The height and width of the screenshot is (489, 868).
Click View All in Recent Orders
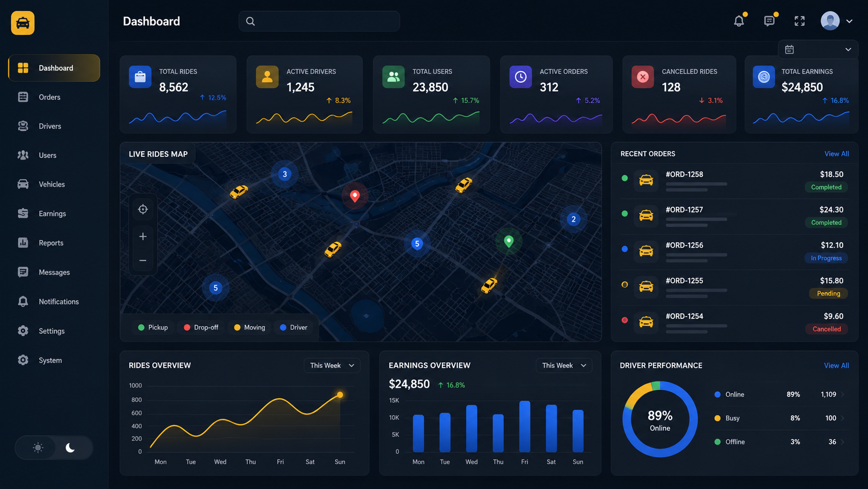coord(836,154)
